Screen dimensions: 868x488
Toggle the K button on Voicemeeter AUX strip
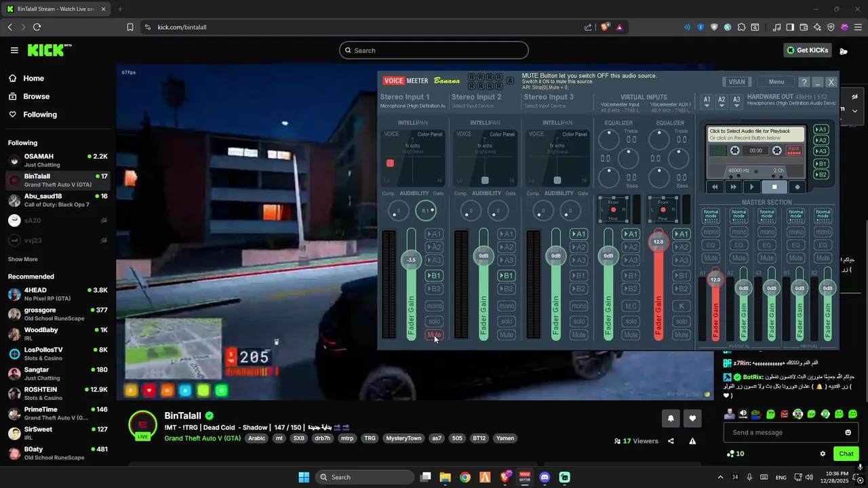pyautogui.click(x=682, y=306)
